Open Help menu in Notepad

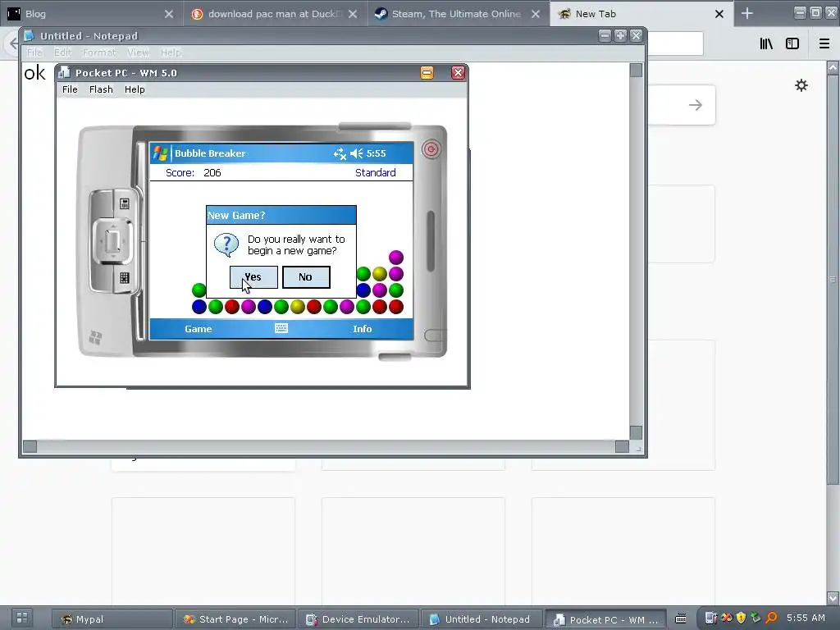(171, 52)
